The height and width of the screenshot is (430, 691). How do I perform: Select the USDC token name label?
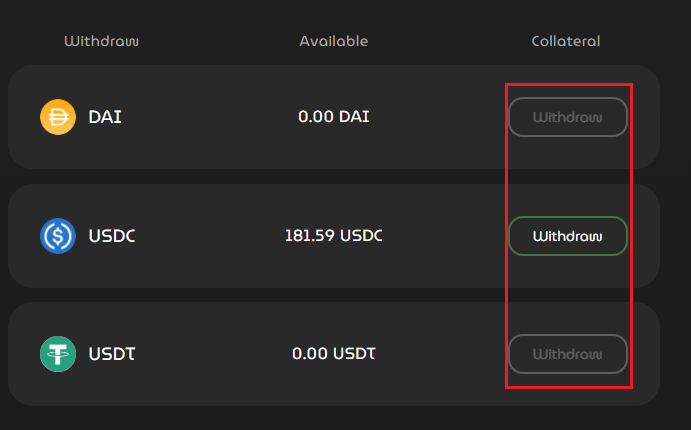[x=111, y=236]
